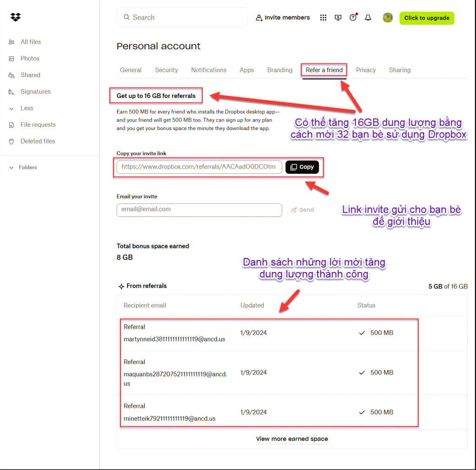Click the search magnifier icon
The image size is (476, 470).
click(x=126, y=17)
